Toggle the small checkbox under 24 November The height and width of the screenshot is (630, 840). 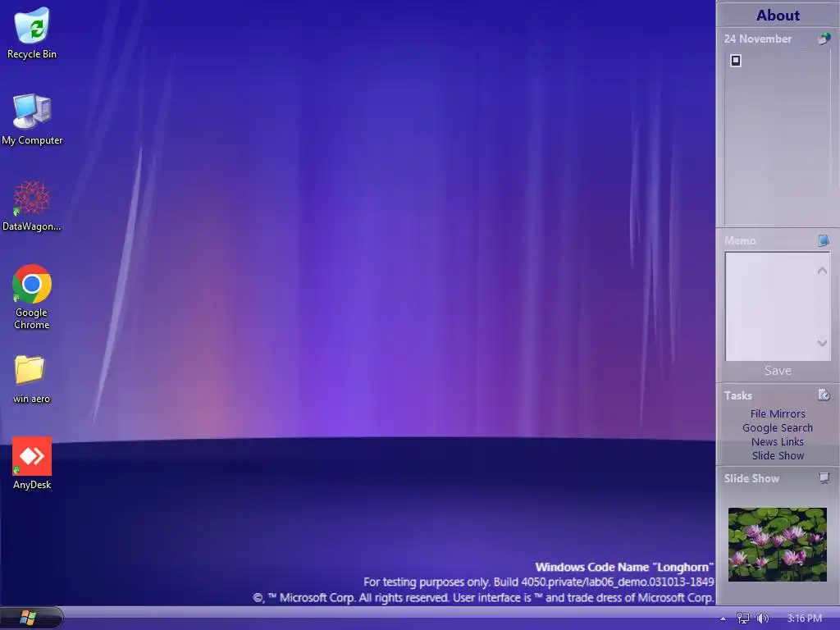pos(736,61)
